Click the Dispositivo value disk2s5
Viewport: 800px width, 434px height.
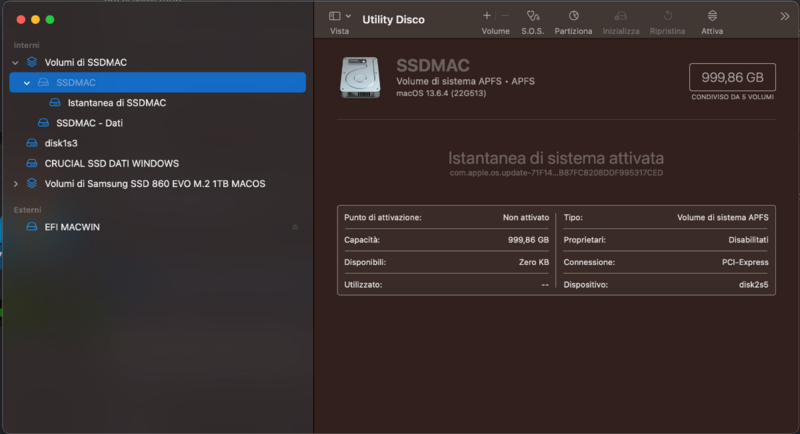[754, 285]
